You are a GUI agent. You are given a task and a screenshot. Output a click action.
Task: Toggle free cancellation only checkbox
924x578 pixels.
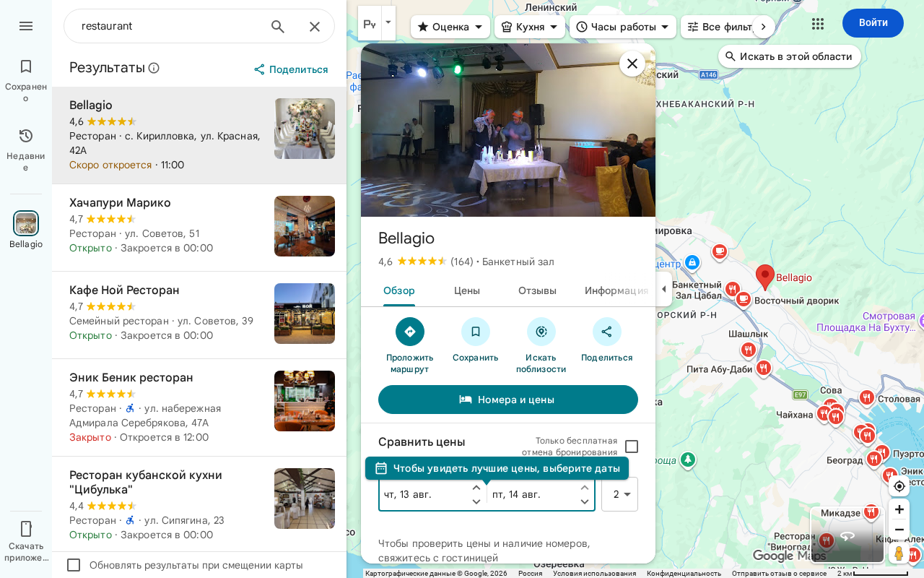click(632, 447)
